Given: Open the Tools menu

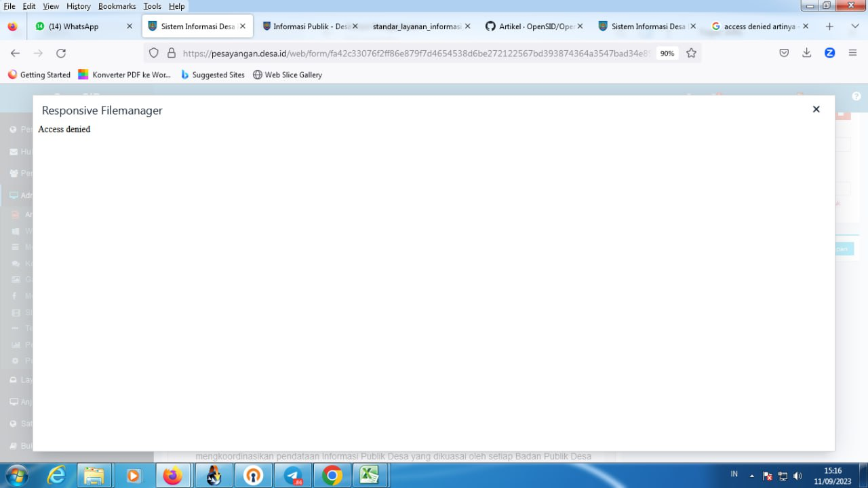Looking at the screenshot, I should point(153,6).
